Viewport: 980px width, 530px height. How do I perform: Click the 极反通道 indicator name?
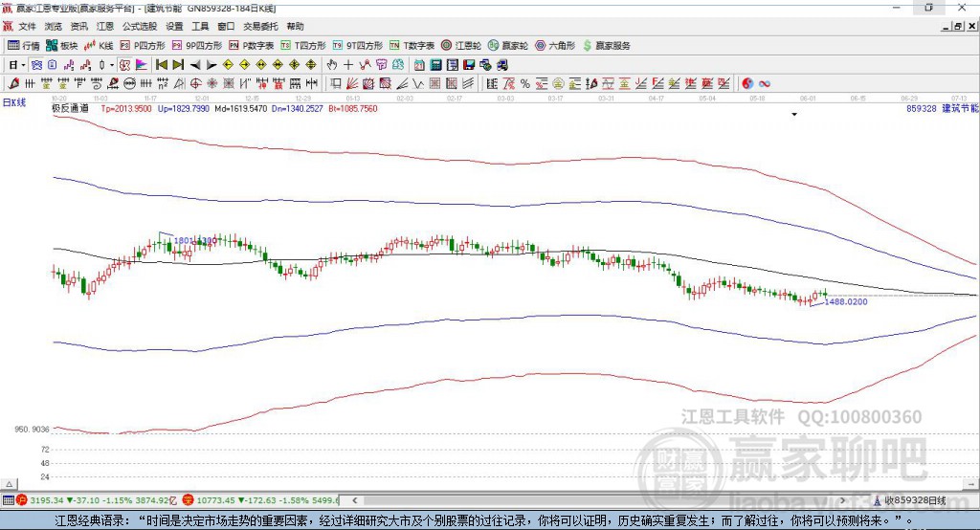70,108
